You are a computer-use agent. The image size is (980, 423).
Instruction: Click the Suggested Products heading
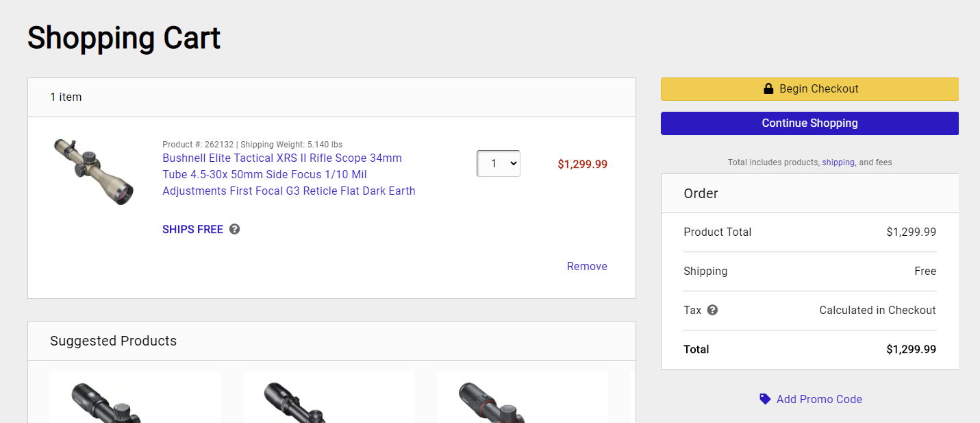113,341
